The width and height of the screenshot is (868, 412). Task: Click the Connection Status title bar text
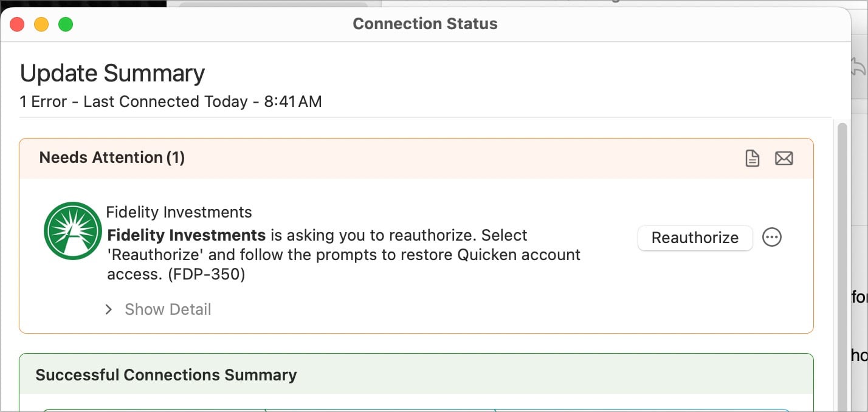tap(425, 24)
